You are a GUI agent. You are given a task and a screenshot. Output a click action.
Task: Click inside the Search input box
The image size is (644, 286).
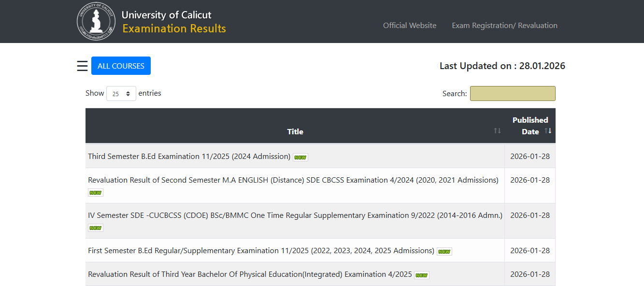click(x=512, y=93)
